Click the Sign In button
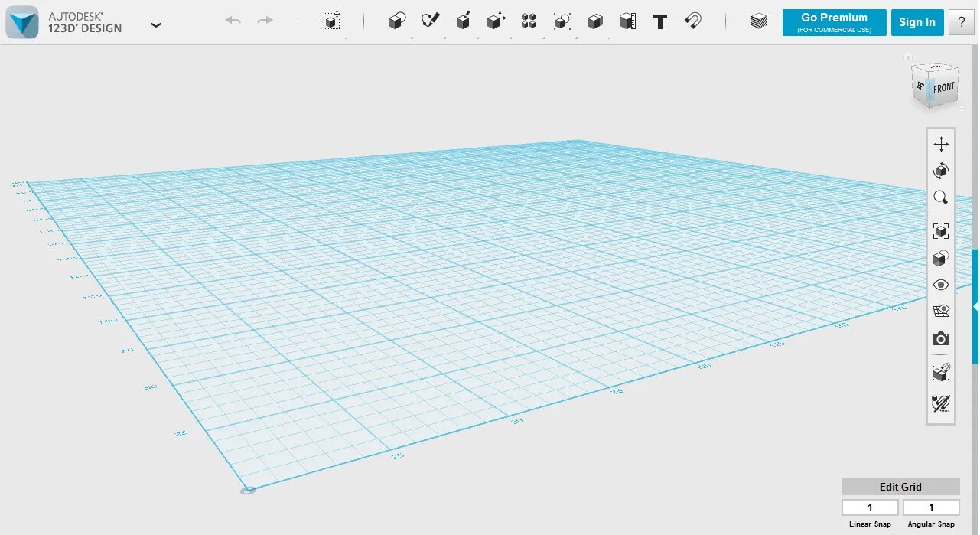 [917, 22]
